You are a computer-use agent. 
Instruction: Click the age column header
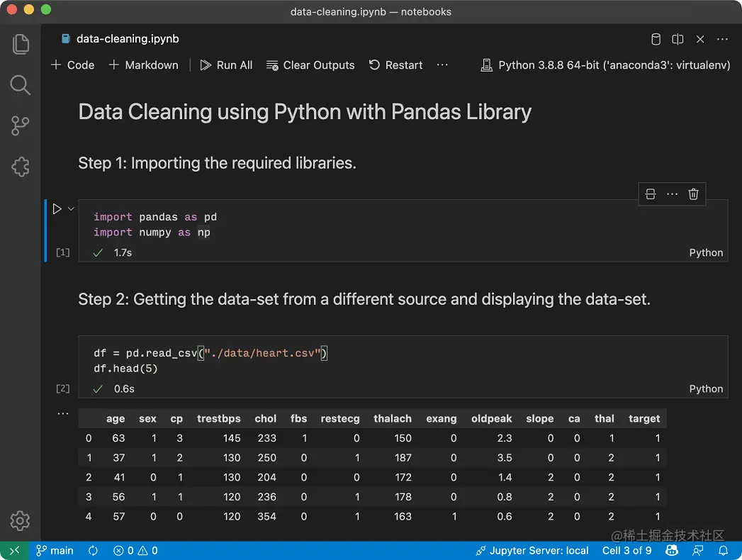[116, 418]
